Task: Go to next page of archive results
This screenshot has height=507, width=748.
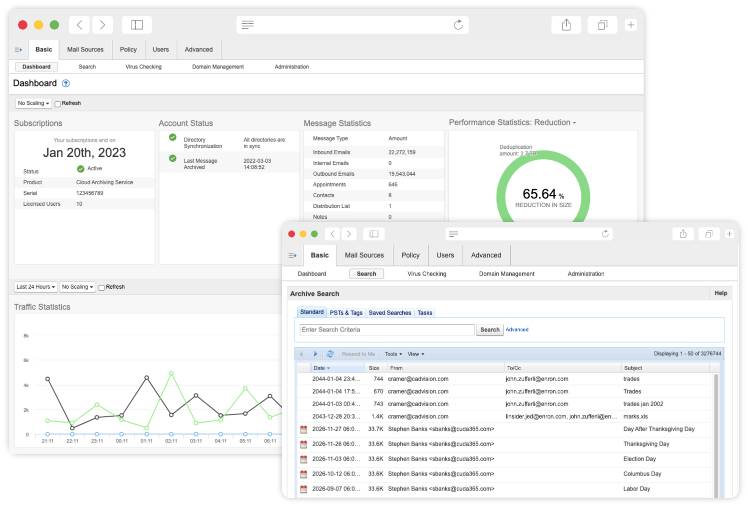Action: click(x=315, y=354)
